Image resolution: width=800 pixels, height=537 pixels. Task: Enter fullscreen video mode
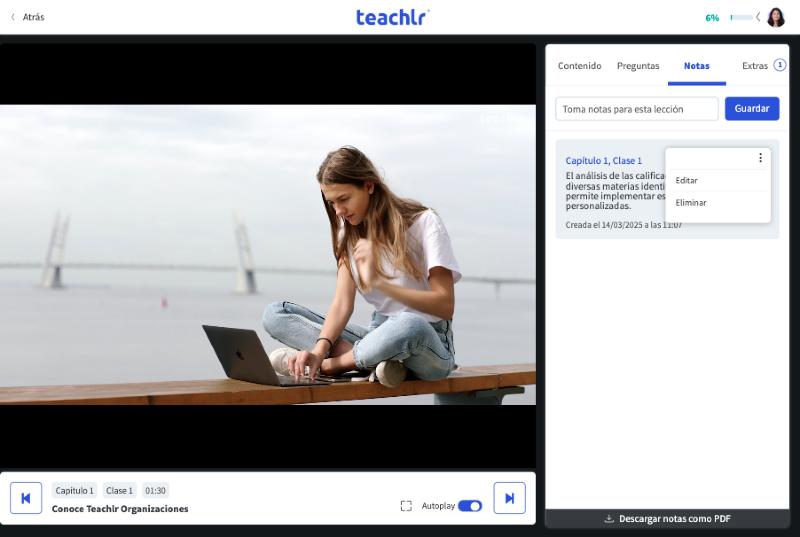[406, 506]
